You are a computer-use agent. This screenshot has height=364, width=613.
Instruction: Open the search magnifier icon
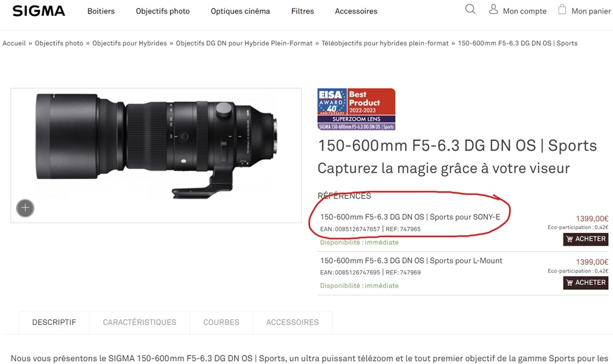coord(470,9)
